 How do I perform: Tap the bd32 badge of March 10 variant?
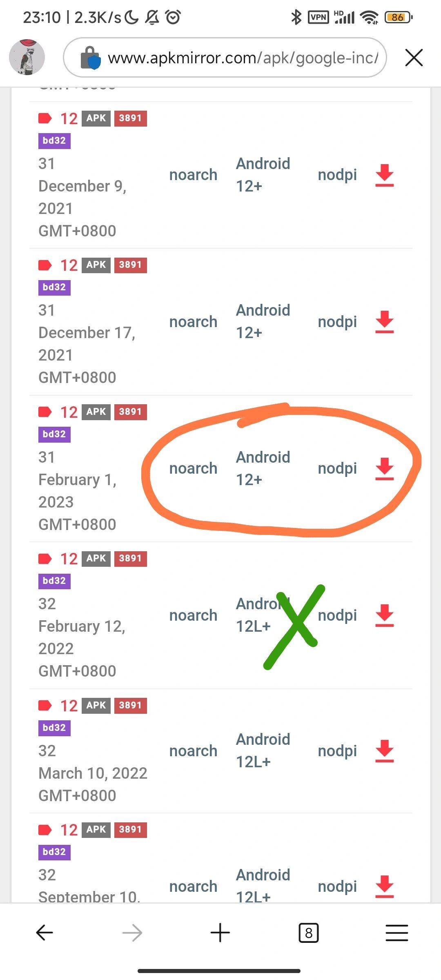(x=54, y=728)
